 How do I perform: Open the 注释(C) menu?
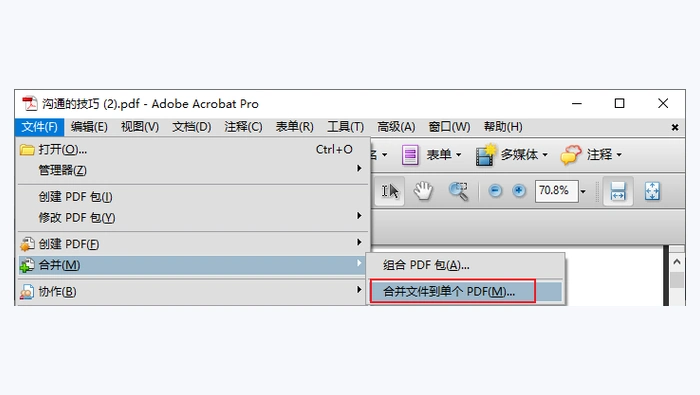pos(243,127)
